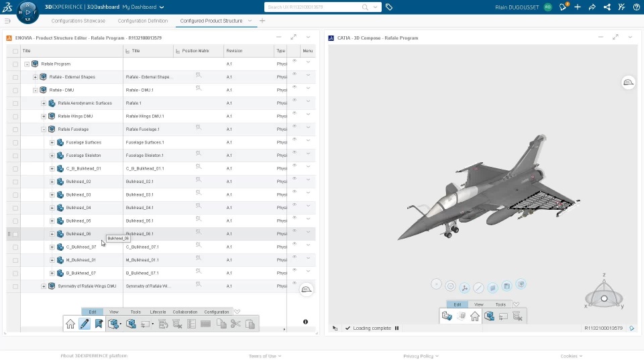Click the bookmark icon in ENOVIA toolbar
Viewport: 644px width, 362px height.
pos(99,324)
